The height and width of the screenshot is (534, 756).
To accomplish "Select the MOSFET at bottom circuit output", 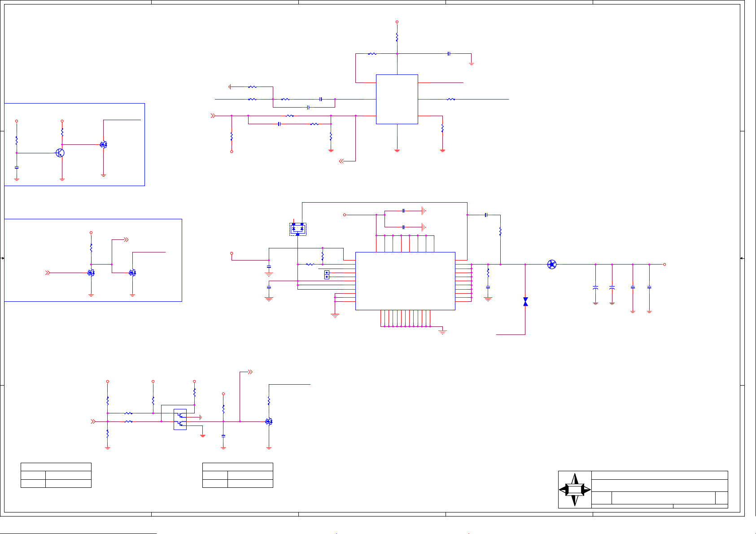I will click(269, 421).
